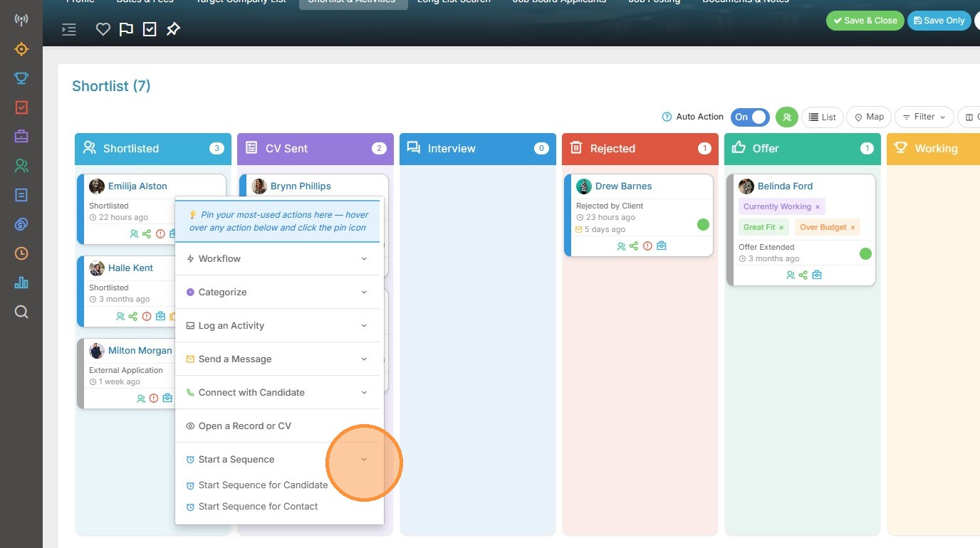Click the flag icon in the header
The width and height of the screenshot is (980, 548).
(x=126, y=29)
